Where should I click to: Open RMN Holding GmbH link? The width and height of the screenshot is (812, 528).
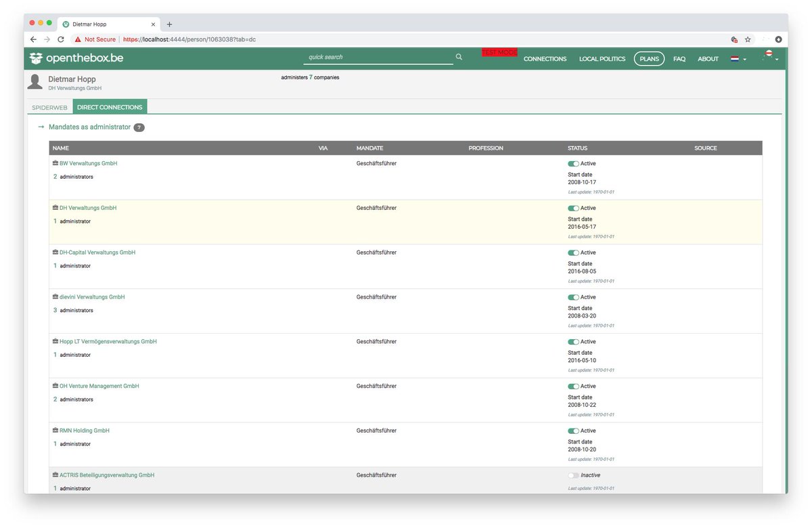click(x=85, y=431)
